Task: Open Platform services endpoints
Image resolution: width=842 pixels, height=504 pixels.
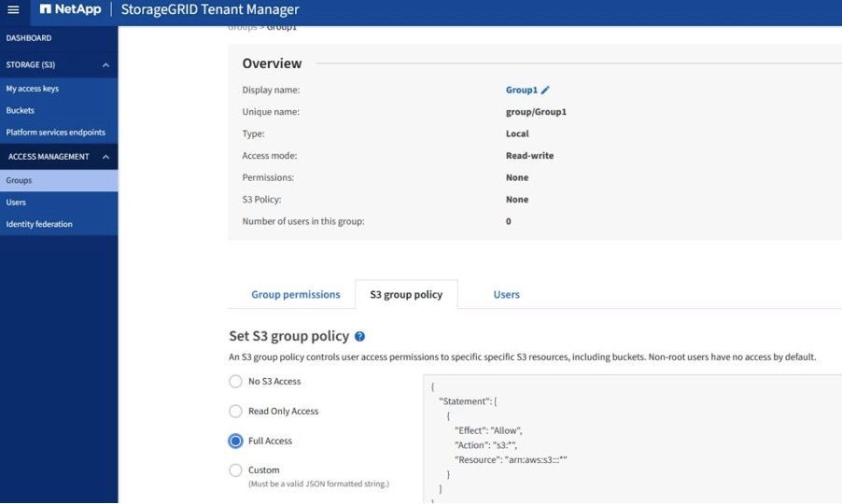Action: [55, 133]
